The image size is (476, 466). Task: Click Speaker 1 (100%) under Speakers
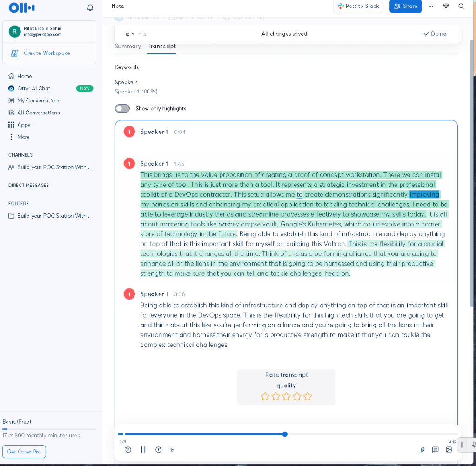tap(136, 91)
